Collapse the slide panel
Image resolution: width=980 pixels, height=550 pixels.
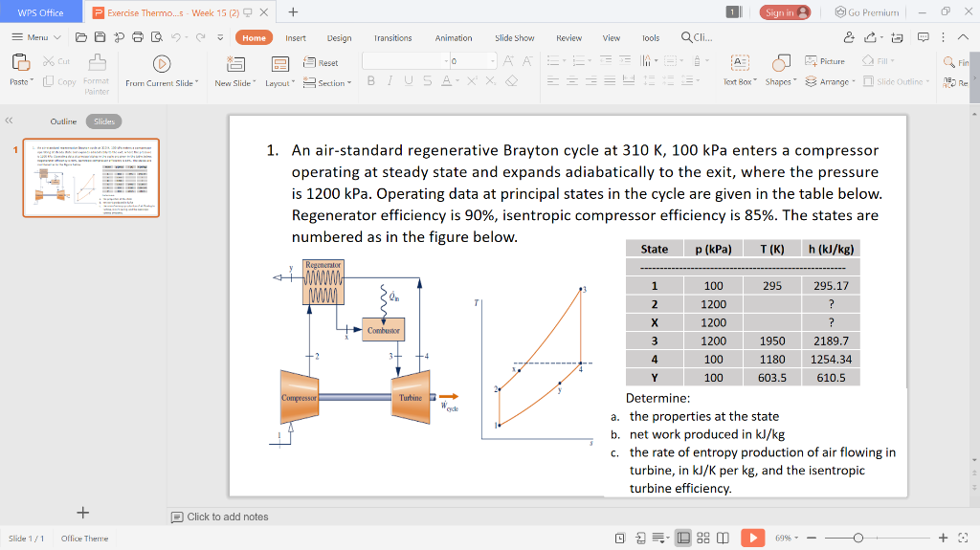coord(9,121)
